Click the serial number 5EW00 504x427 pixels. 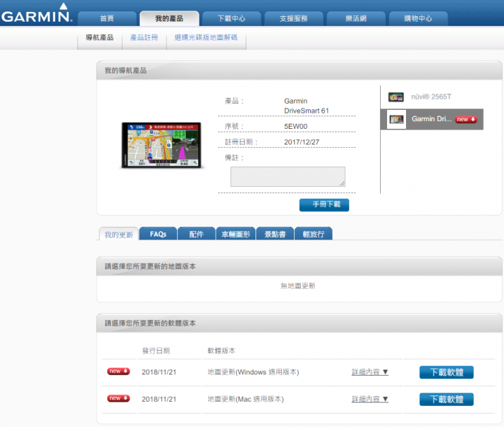(x=295, y=127)
